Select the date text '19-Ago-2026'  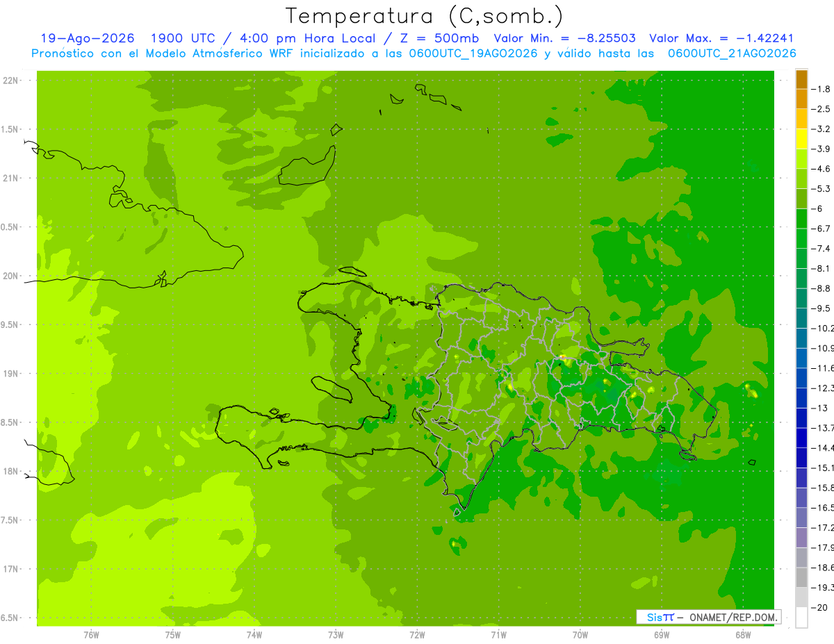tap(86, 39)
